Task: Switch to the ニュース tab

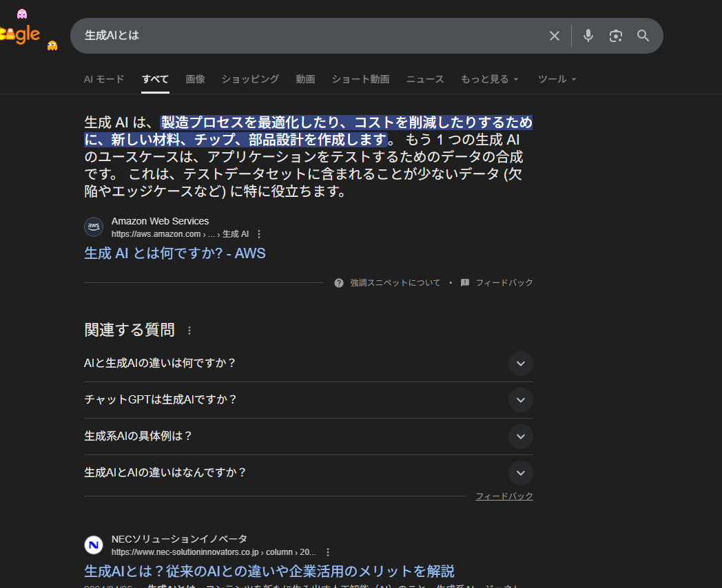Action: click(x=425, y=79)
